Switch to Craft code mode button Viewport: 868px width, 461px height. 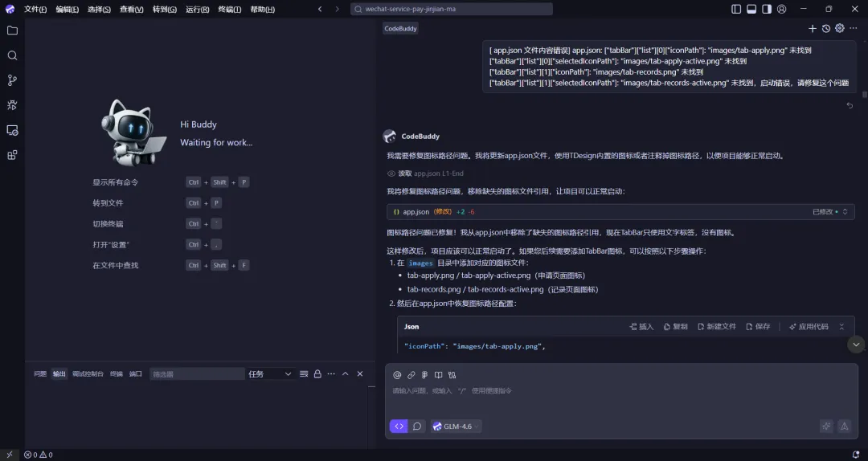[399, 426]
